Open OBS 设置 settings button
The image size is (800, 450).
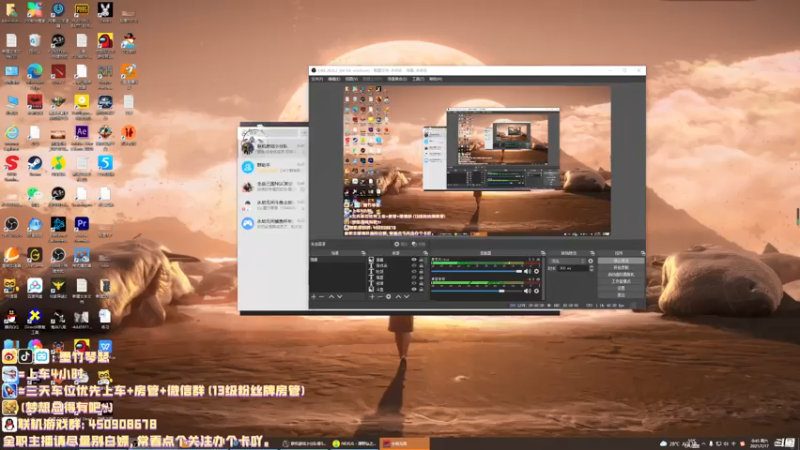point(621,288)
